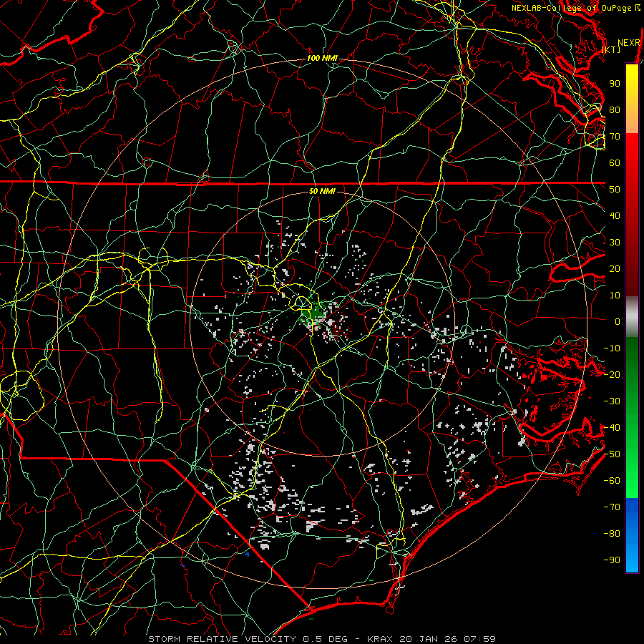
Task: Click the positive 20 value on the velocity scale
Action: (x=615, y=269)
